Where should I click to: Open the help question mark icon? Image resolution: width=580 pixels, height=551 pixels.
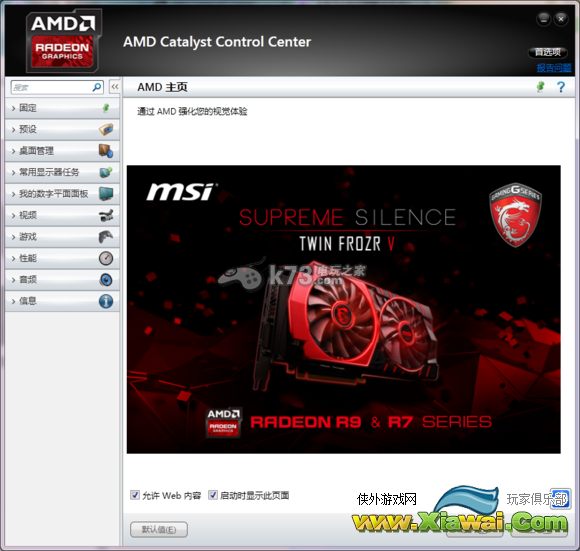[561, 87]
